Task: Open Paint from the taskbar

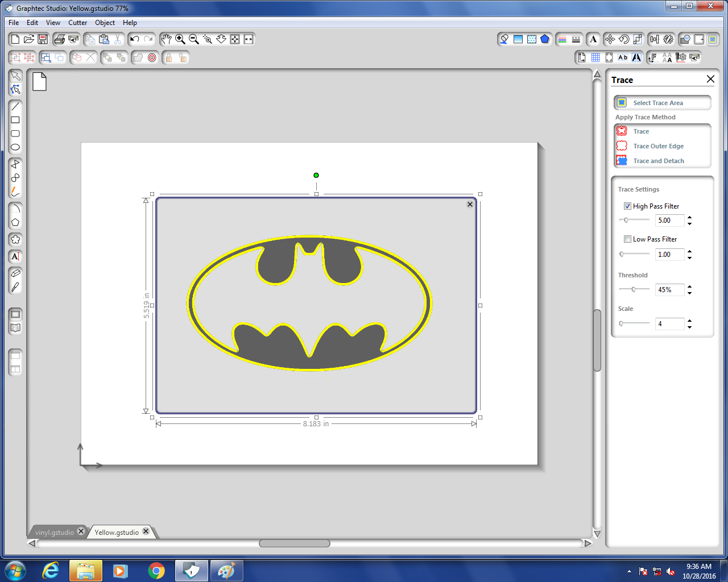Action: click(x=226, y=571)
